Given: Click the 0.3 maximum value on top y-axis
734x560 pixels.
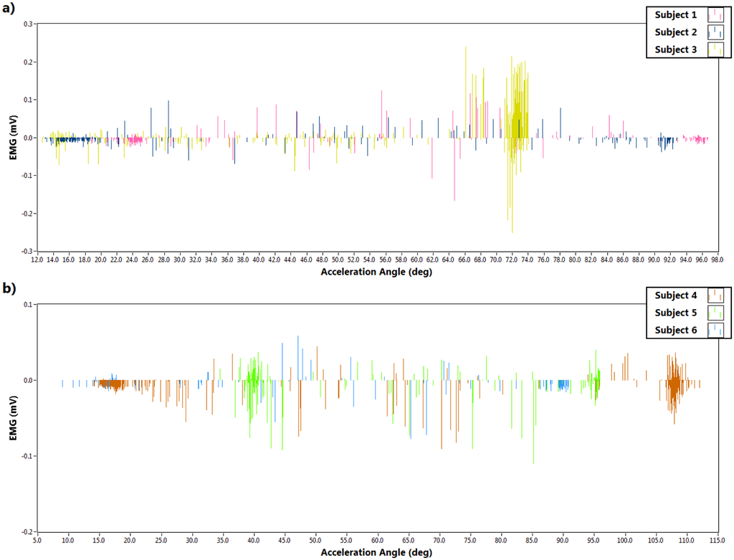Looking at the screenshot, I should pos(29,24).
